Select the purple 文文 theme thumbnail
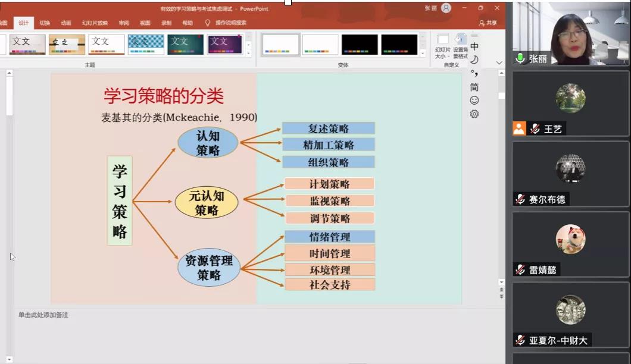This screenshot has height=364, width=631. (x=225, y=44)
